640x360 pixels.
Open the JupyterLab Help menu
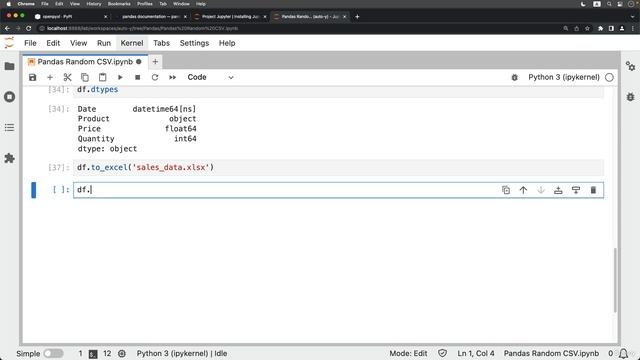[227, 43]
